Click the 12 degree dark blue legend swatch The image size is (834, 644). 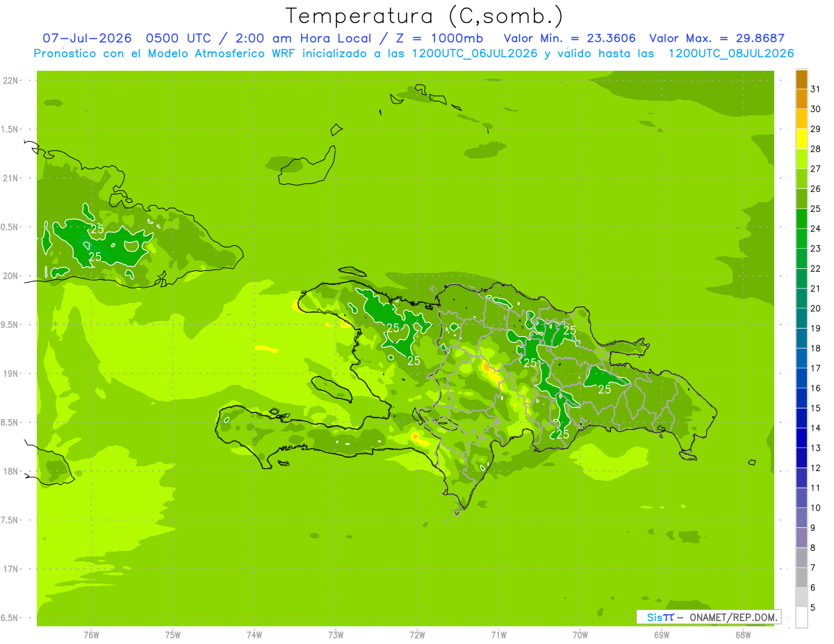[801, 459]
